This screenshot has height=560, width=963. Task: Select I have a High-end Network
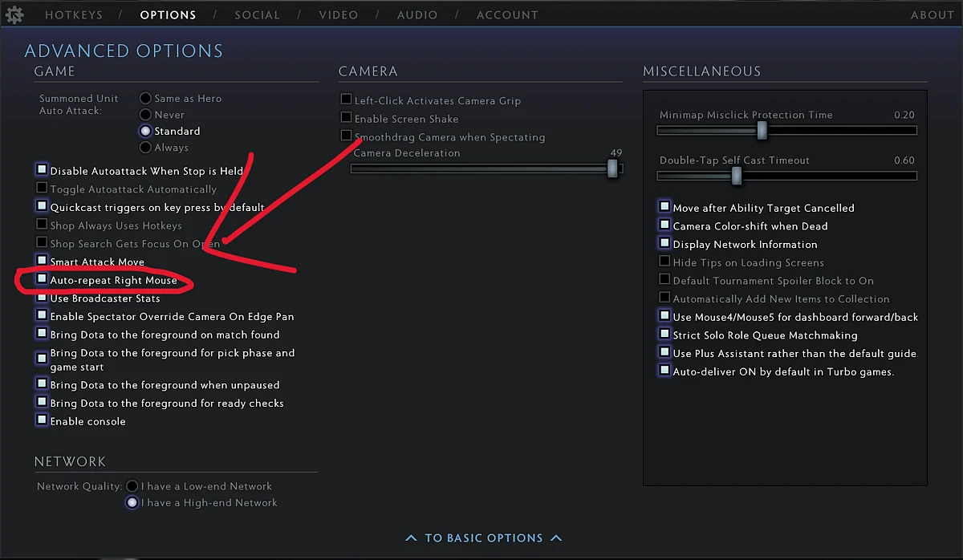pos(132,502)
